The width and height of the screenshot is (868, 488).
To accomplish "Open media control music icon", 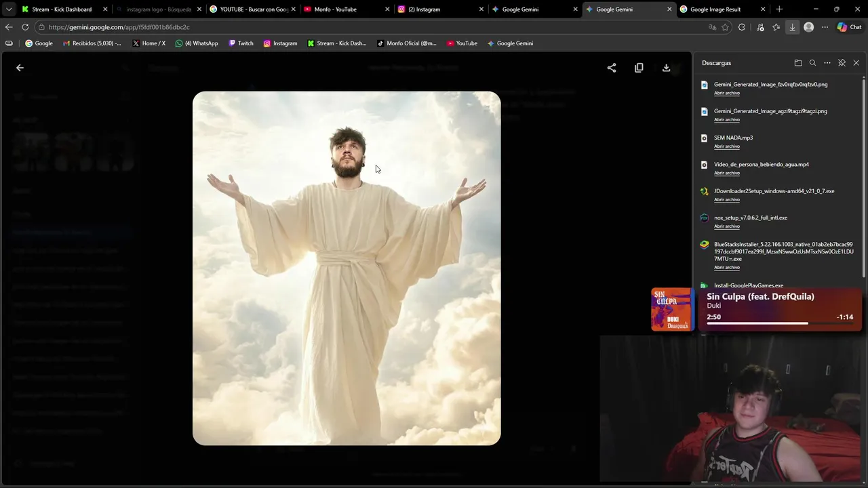I will [x=759, y=27].
